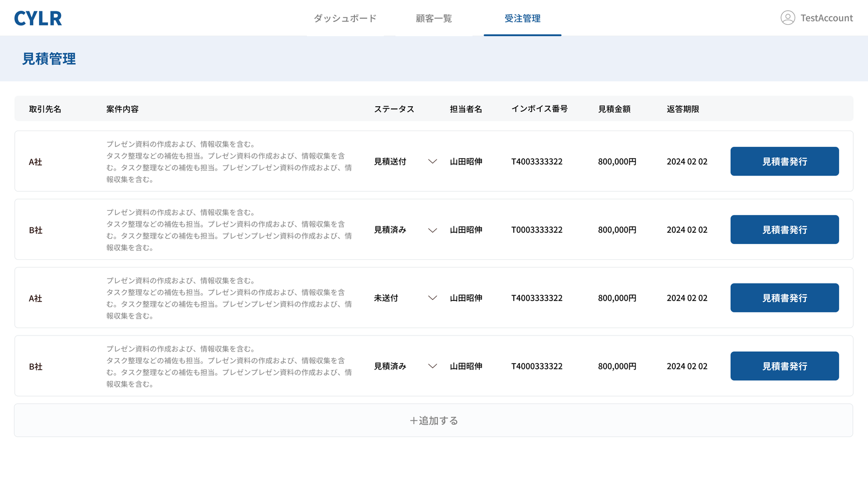This screenshot has height=488, width=868.
Task: Click the ＋追加する button
Action: [433, 420]
